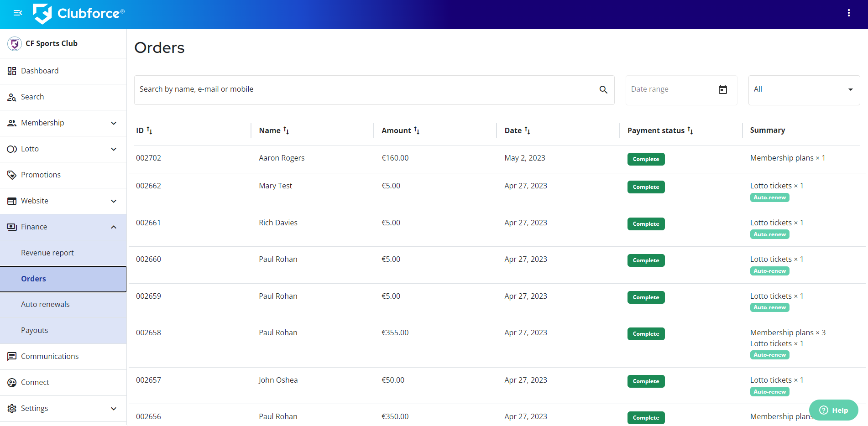Screen dimensions: 868x426
Task: Open the Payouts menu item
Action: [x=34, y=331]
